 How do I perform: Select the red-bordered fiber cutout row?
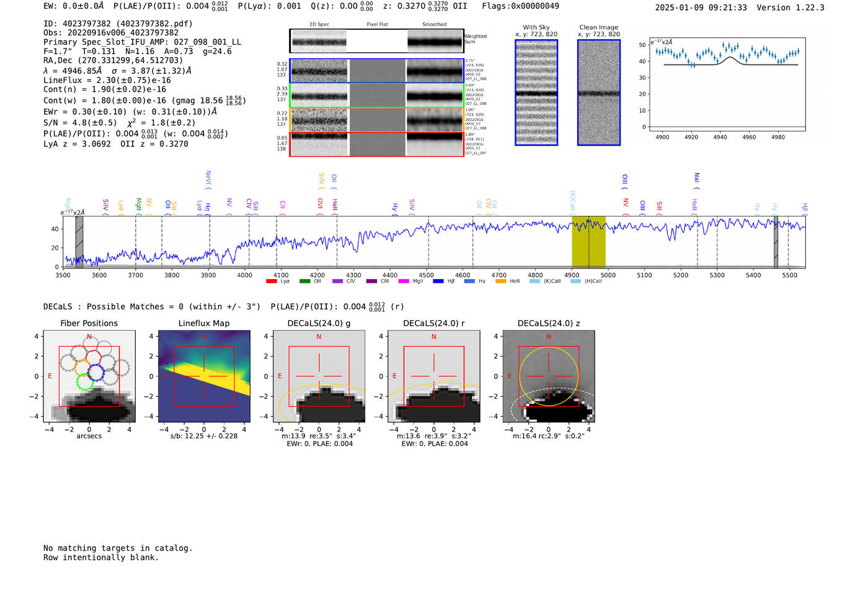(376, 144)
